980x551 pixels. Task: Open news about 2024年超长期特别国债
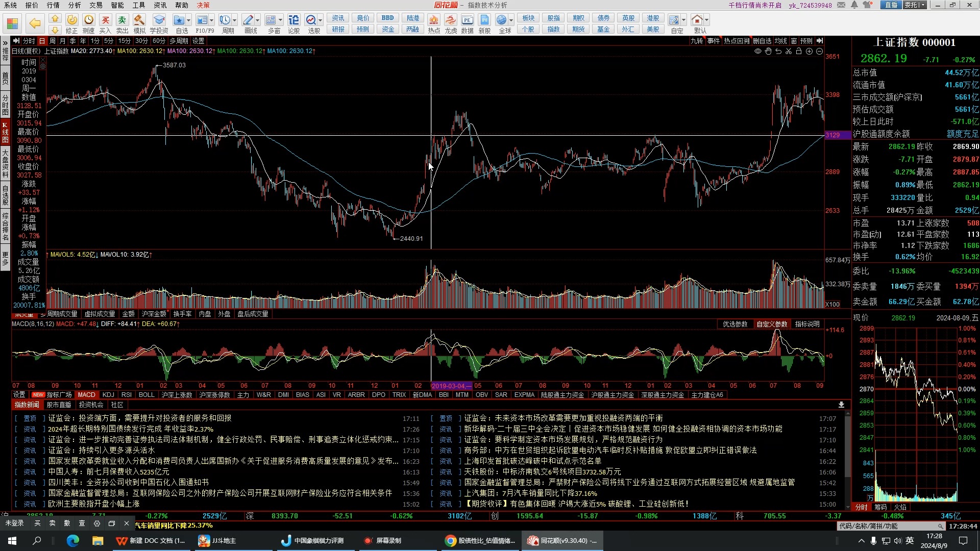click(131, 429)
